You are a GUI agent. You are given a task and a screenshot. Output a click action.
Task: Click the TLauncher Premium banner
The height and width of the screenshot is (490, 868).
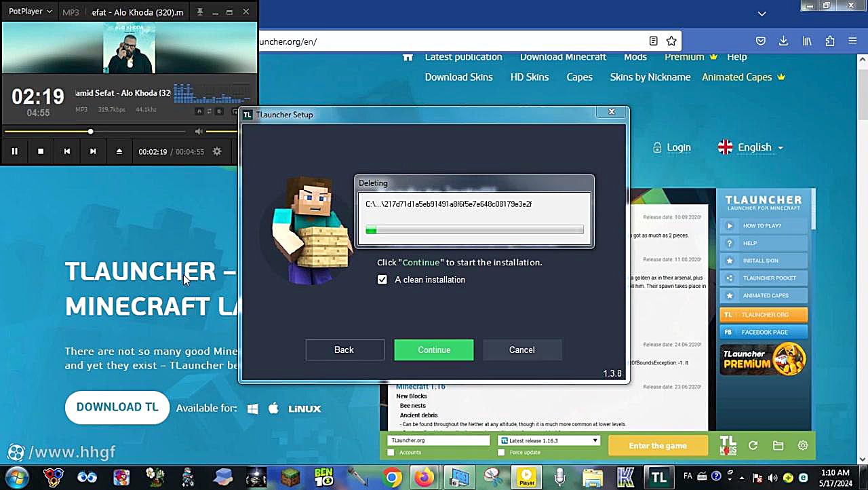[764, 359]
